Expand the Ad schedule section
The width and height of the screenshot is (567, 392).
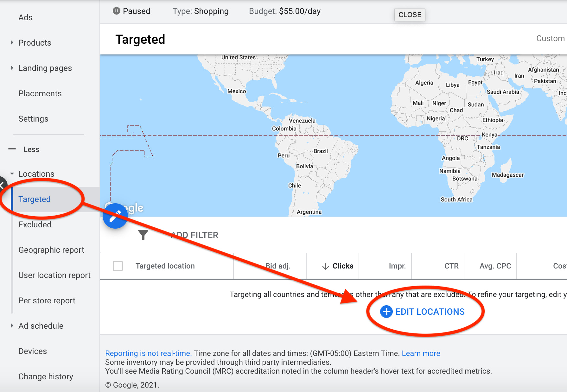tap(12, 326)
